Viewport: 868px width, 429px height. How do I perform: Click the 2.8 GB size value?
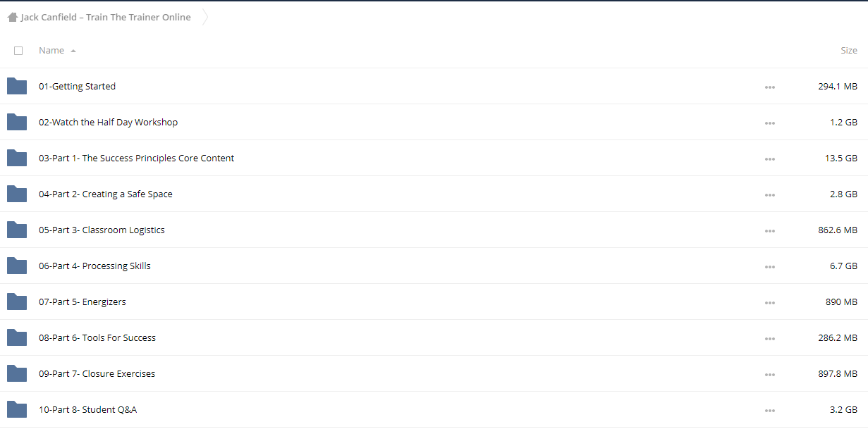pyautogui.click(x=844, y=194)
